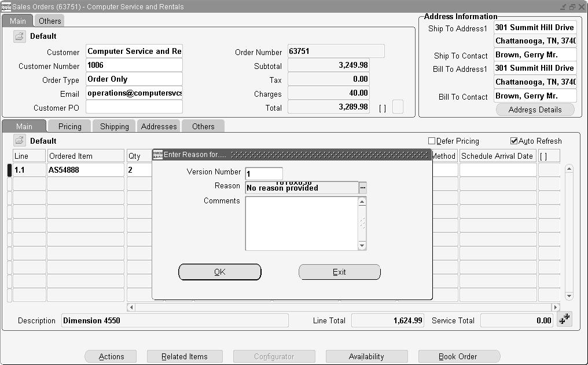Click ordered item AS54888
Screen dimensions: 588x365
coord(86,170)
